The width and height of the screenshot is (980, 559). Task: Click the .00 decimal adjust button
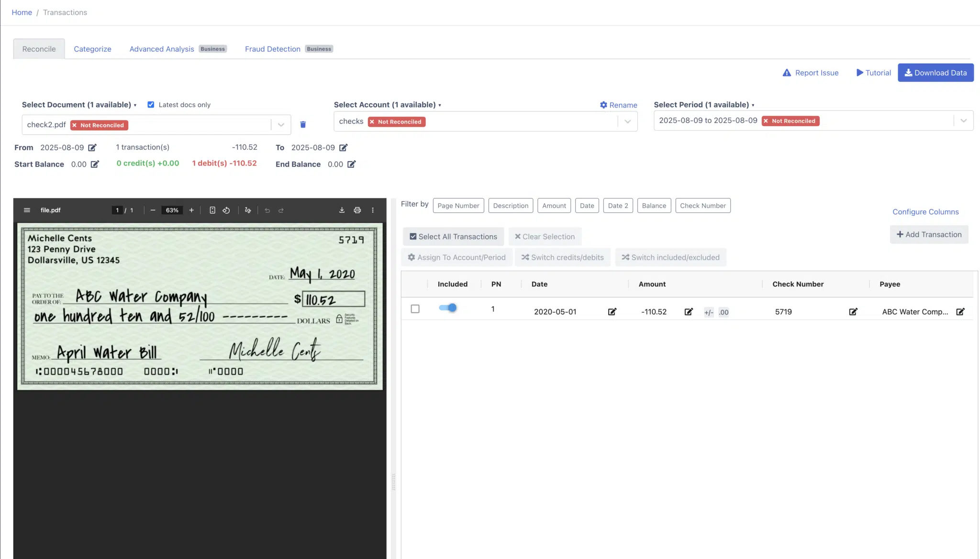click(x=724, y=312)
